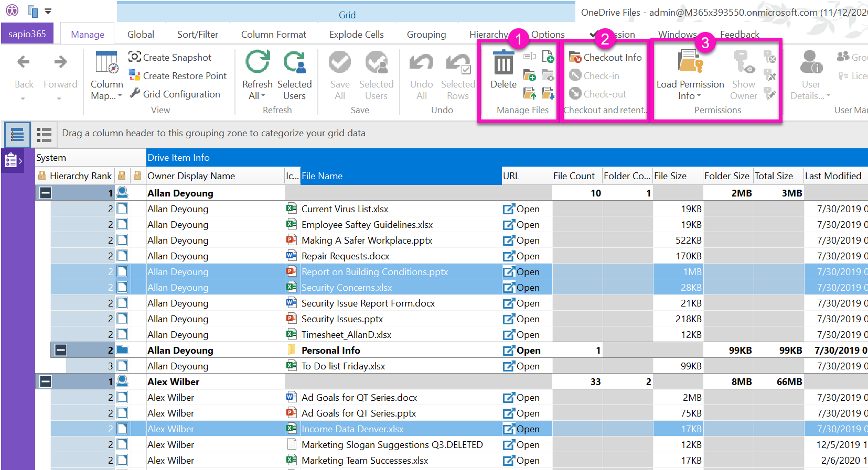This screenshot has height=470, width=868.
Task: Collapse the Allan Deyoung user group
Action: [46, 193]
